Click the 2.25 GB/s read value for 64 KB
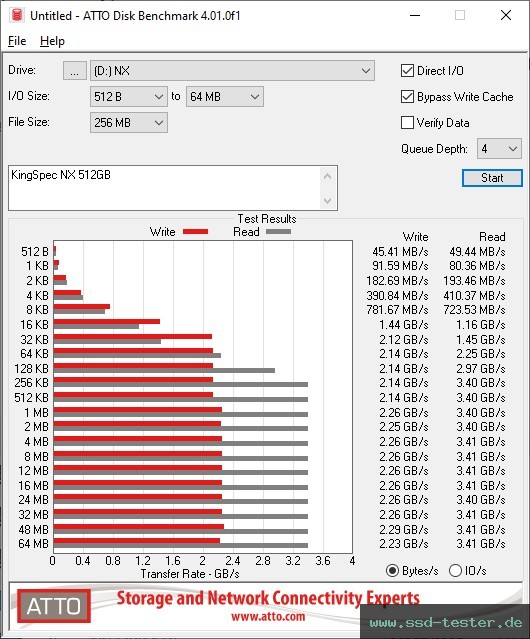530x639 pixels. click(x=481, y=354)
